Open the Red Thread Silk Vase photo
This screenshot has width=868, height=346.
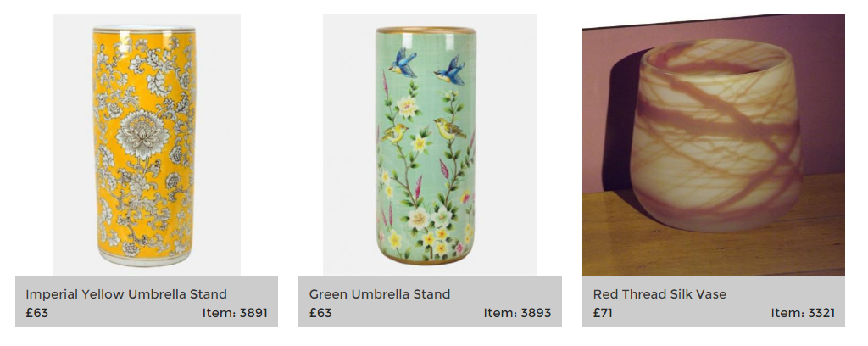coord(714,144)
